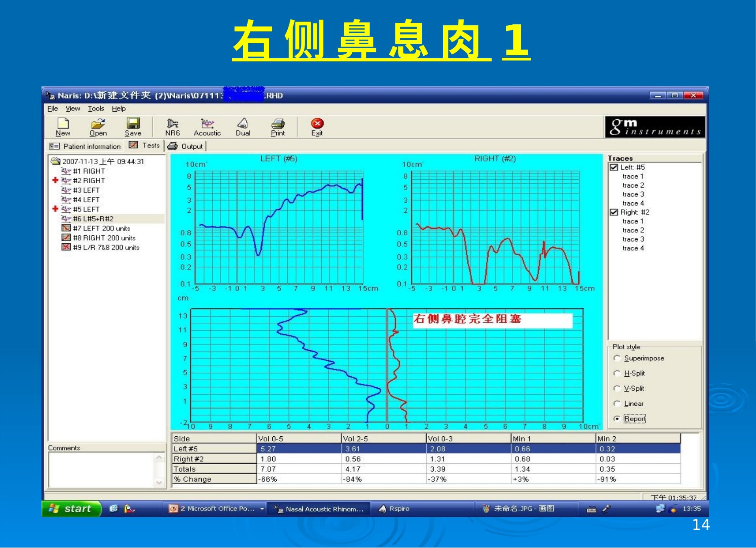The width and height of the screenshot is (756, 548).
Task: Click the Min 1 column header
Action: (x=553, y=438)
